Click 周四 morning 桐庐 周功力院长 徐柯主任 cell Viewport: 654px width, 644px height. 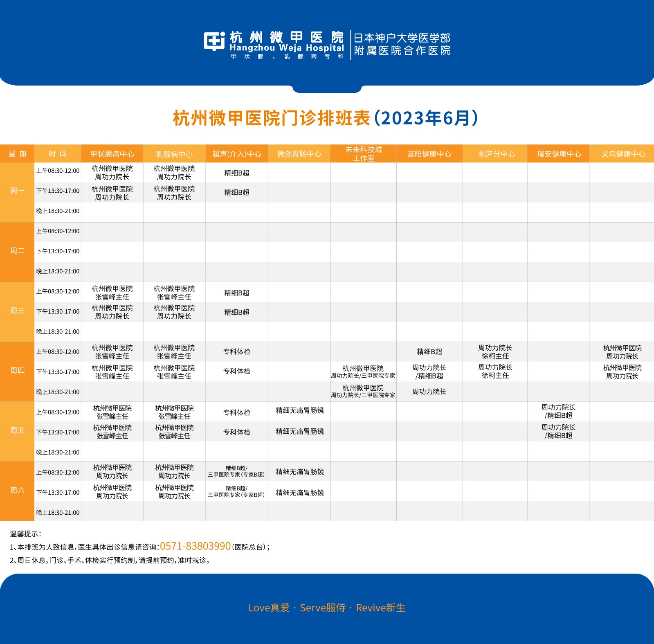point(495,352)
